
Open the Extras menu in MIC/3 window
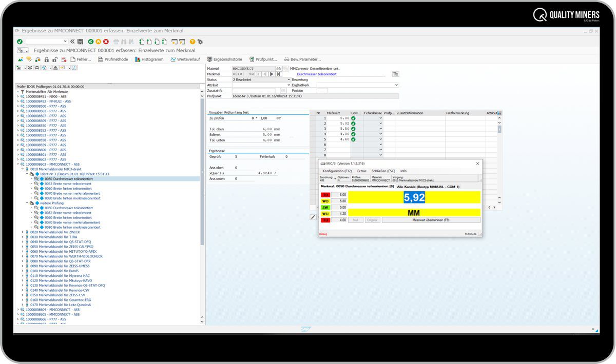coord(361,171)
